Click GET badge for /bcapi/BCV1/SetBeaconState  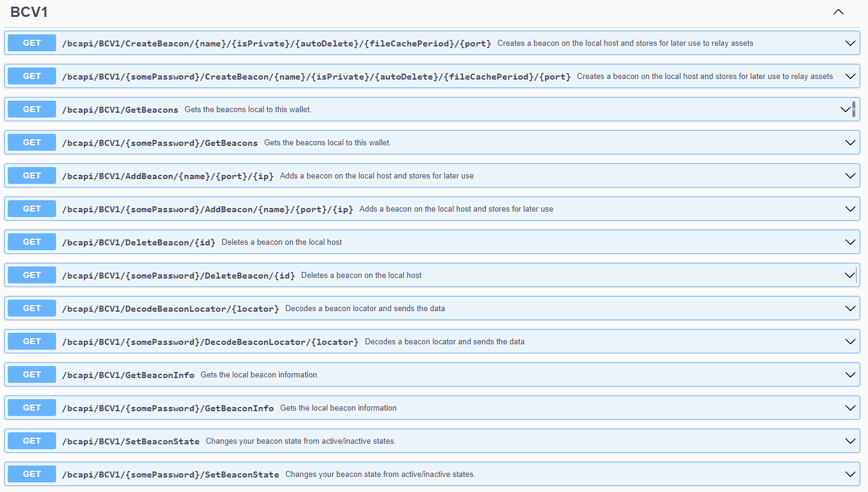click(32, 441)
